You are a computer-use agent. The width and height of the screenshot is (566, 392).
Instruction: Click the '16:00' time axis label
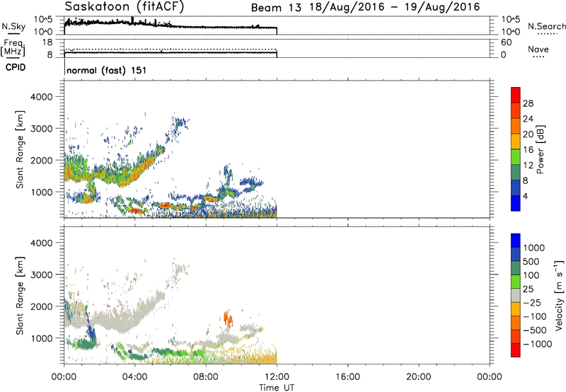[347, 377]
